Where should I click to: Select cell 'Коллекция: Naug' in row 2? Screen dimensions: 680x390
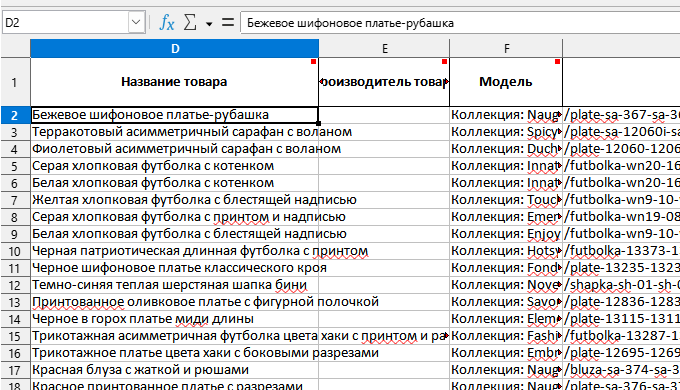coord(506,115)
